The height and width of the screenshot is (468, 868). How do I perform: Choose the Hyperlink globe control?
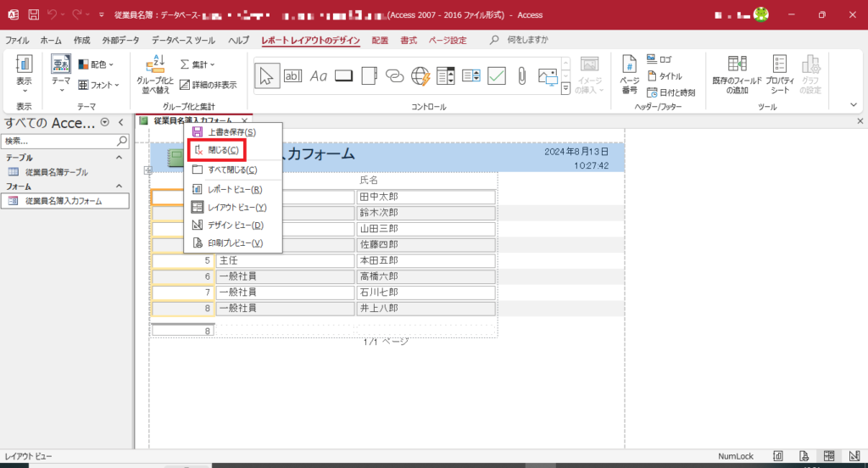pos(420,75)
